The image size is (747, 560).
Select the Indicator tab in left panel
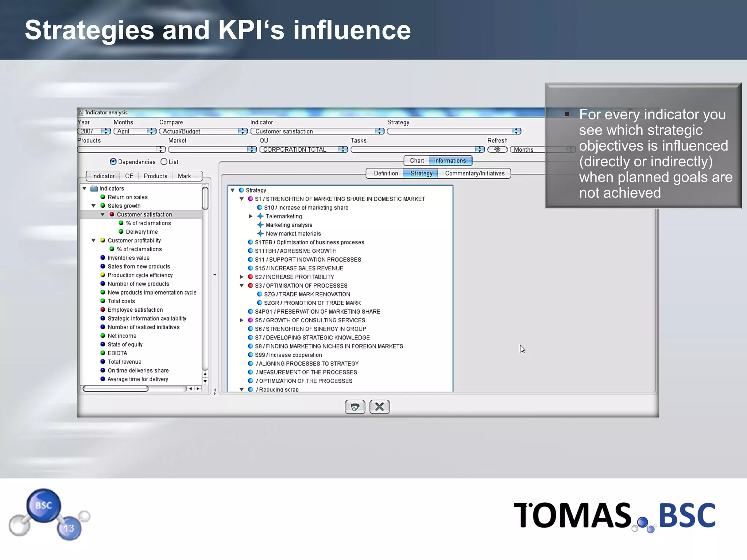pyautogui.click(x=103, y=176)
